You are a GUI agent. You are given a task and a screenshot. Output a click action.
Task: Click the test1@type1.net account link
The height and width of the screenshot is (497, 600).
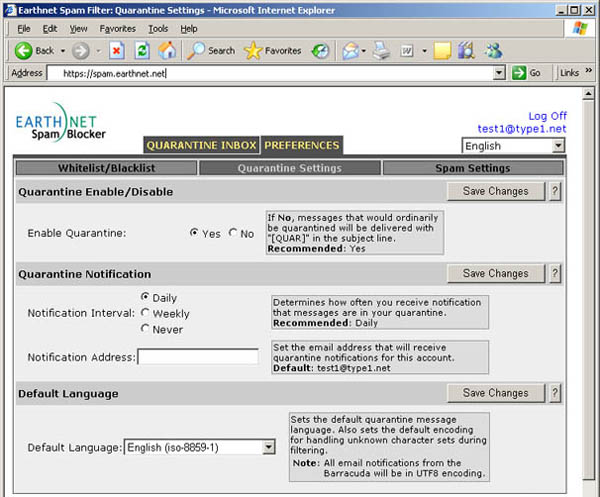(522, 129)
